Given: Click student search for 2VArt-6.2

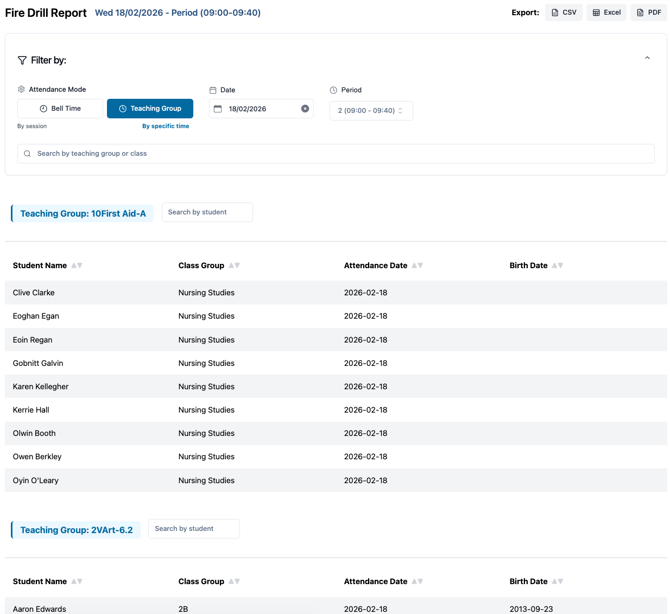Looking at the screenshot, I should point(193,528).
